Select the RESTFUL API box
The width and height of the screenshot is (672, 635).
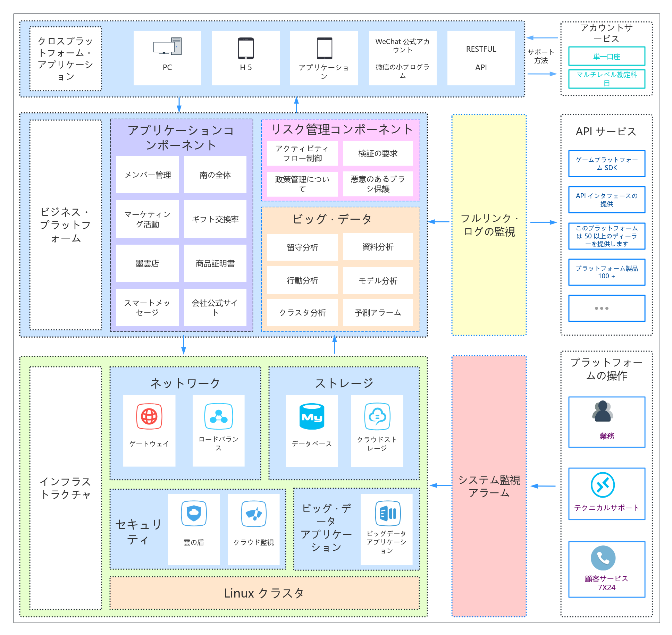pyautogui.click(x=481, y=58)
